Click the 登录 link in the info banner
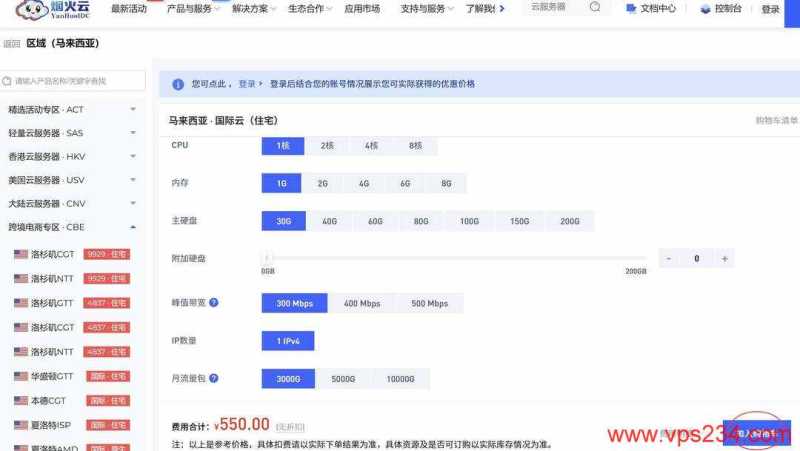The width and height of the screenshot is (800, 451). 247,84
